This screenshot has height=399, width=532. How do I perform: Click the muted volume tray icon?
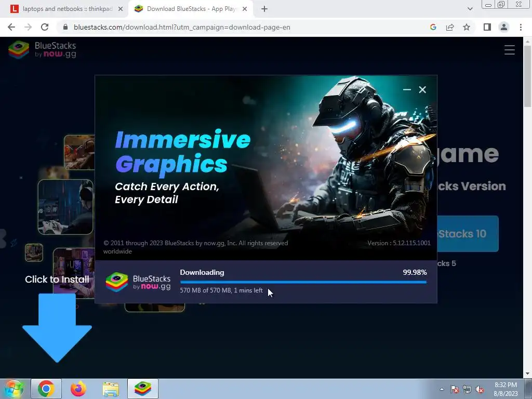coord(480,389)
